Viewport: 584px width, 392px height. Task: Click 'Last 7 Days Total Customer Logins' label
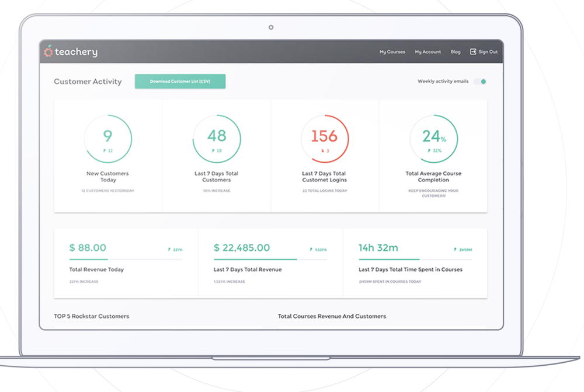point(324,177)
